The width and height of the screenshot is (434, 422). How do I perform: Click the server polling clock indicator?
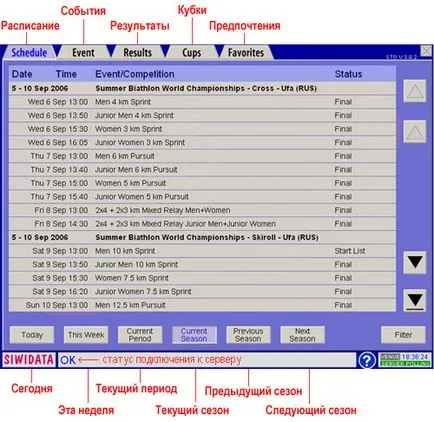[x=405, y=360]
